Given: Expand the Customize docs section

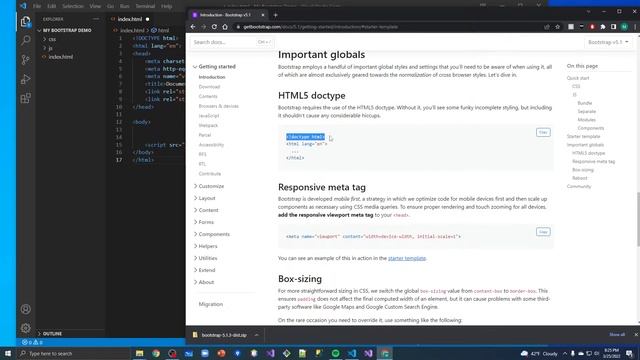Looking at the screenshot, I should click(209, 186).
